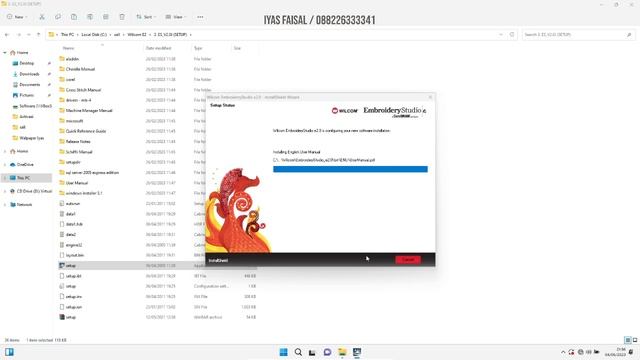
Task: Select This PC in navigation pane
Action: point(23,178)
